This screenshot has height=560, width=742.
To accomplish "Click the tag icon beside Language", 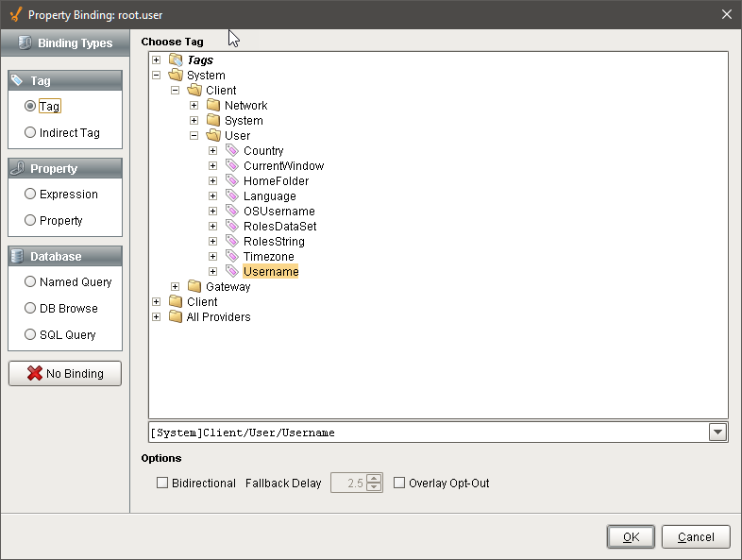I will [x=232, y=196].
